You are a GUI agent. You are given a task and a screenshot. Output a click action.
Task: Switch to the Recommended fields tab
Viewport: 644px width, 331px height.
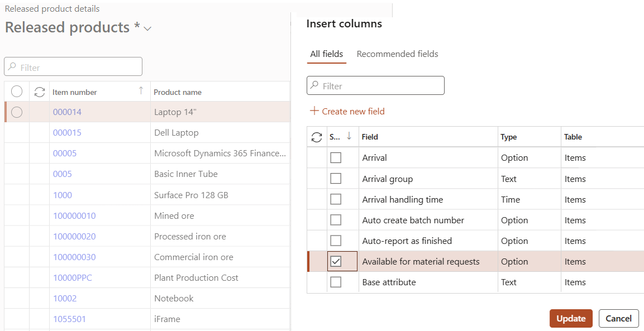coord(397,54)
